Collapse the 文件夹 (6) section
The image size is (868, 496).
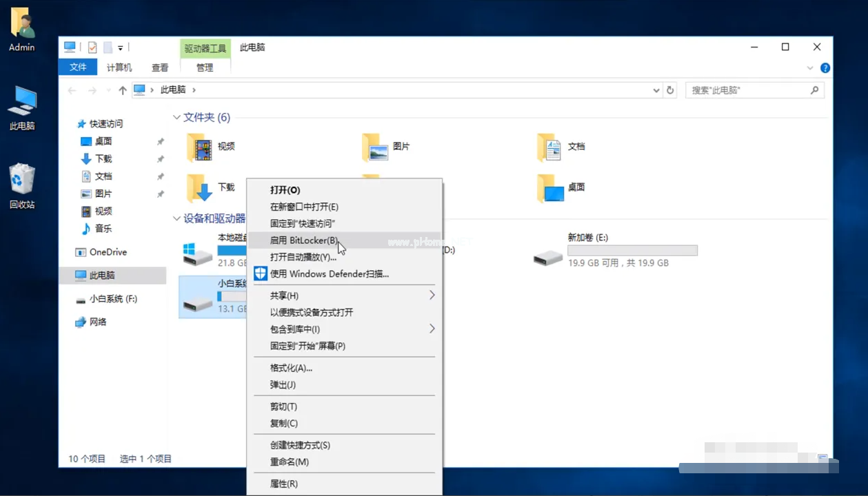click(x=177, y=118)
